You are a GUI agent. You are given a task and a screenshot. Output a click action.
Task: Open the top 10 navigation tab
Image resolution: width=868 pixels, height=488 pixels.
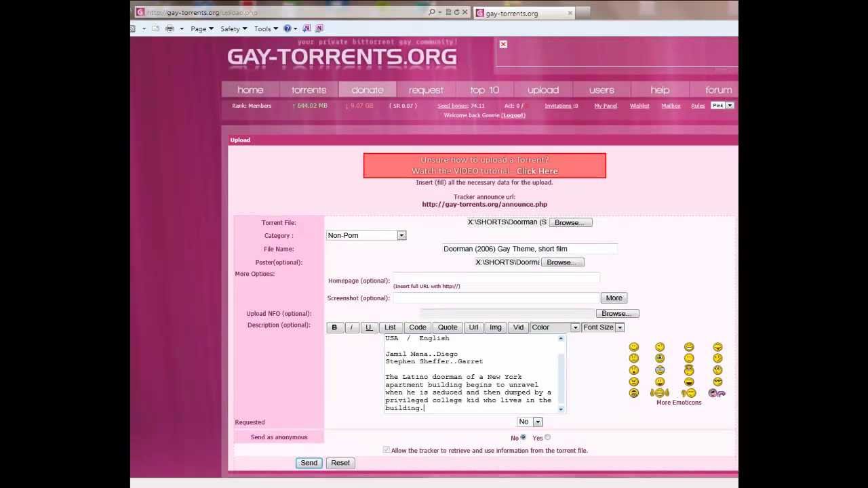[x=484, y=90]
